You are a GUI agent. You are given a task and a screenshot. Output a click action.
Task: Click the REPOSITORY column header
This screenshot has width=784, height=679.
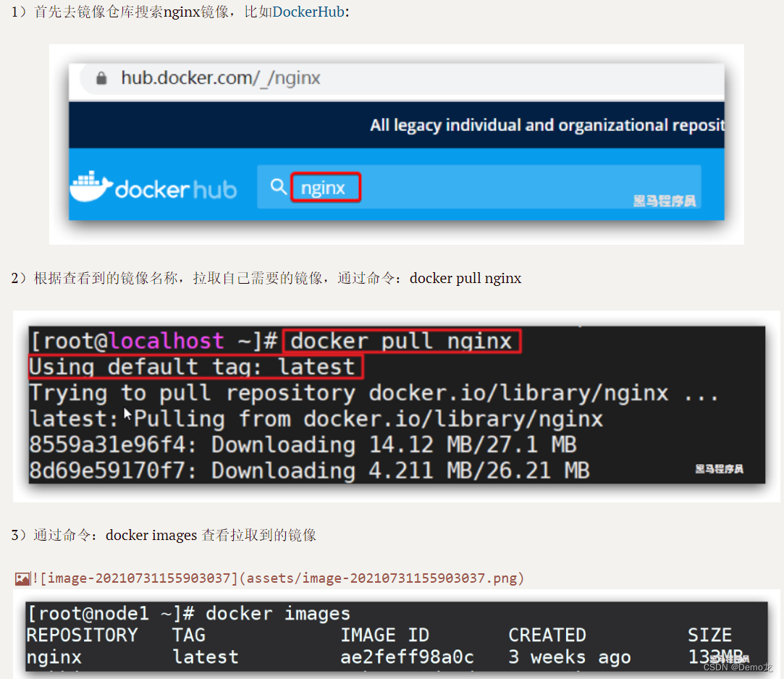[82, 635]
